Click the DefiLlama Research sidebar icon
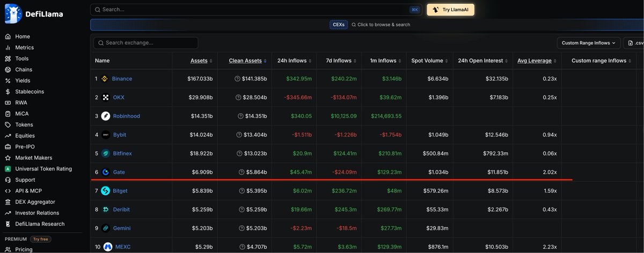The image size is (644, 253). click(x=8, y=224)
